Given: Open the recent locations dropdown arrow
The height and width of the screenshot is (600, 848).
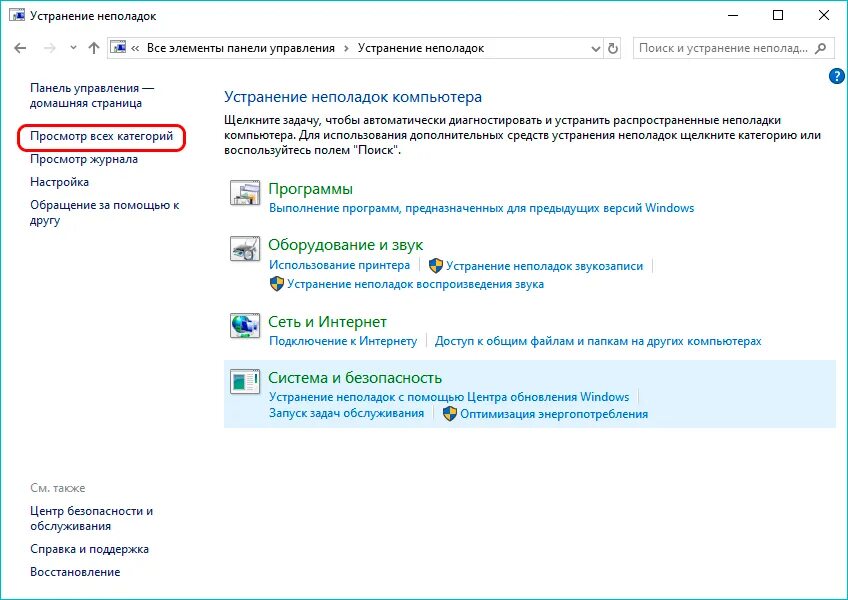Looking at the screenshot, I should pyautogui.click(x=73, y=48).
